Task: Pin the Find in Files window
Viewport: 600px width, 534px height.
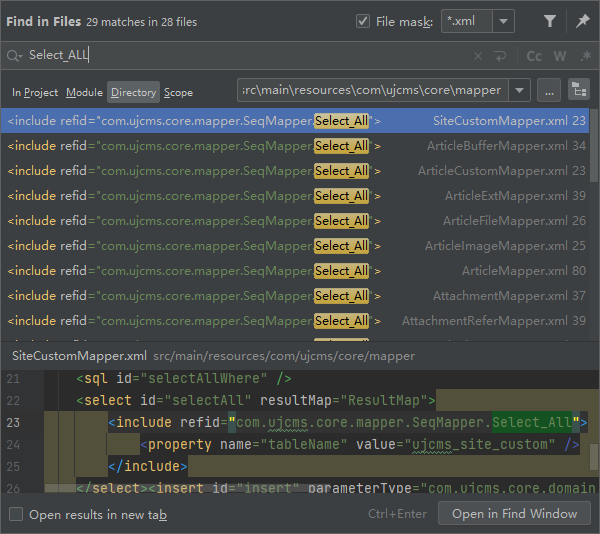Action: pyautogui.click(x=582, y=21)
